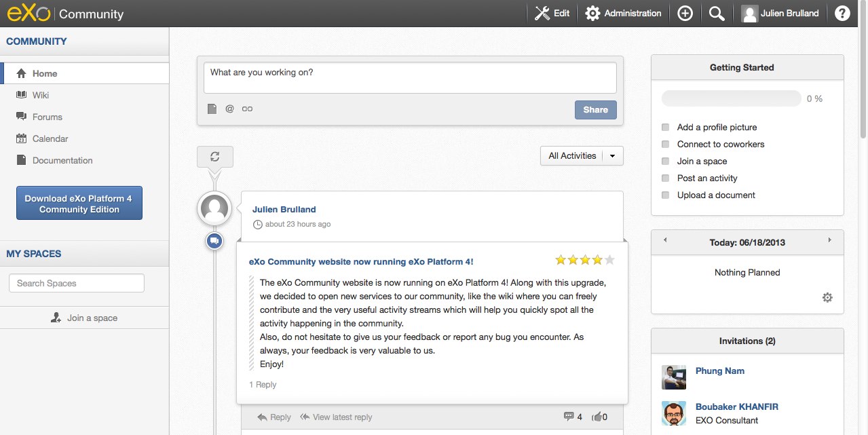Viewport: 868px width, 435px height.
Task: Click Julien Brulland avatar in top bar
Action: pyautogui.click(x=749, y=13)
